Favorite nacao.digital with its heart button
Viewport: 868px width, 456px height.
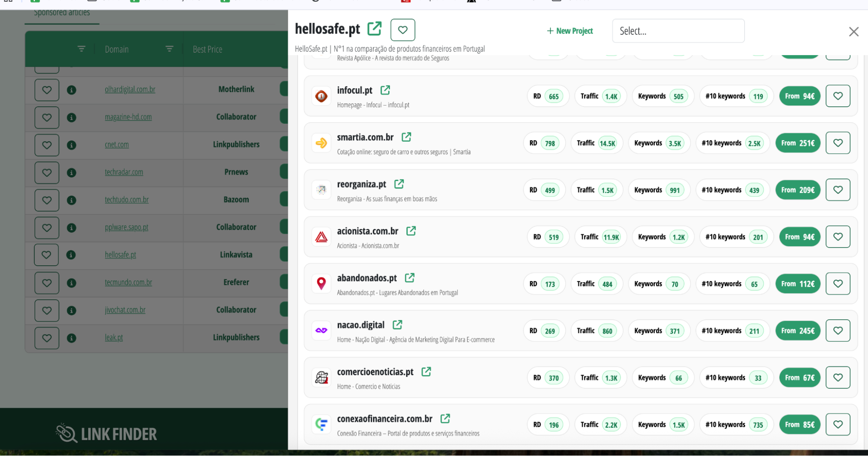(838, 330)
